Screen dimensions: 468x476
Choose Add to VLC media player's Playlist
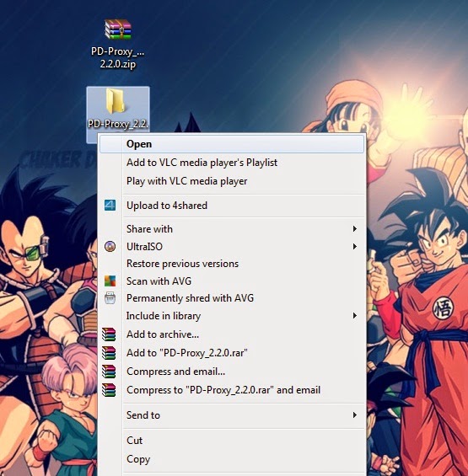click(232, 163)
